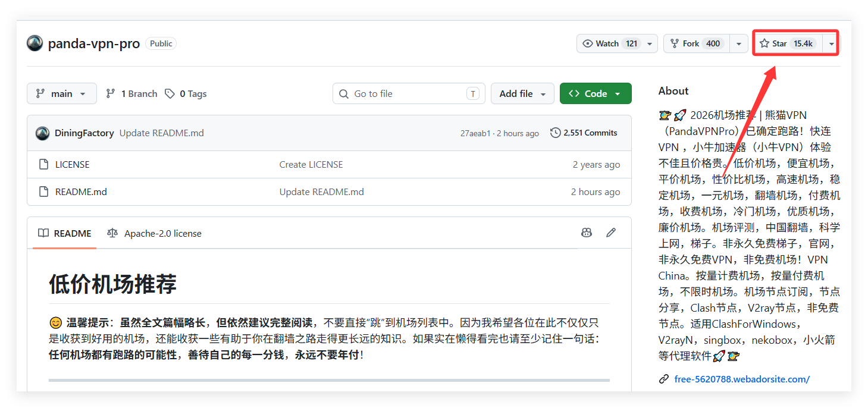Open the panda-vpn-pro repository name link
Image resolution: width=868 pixels, height=408 pixels.
pyautogui.click(x=94, y=44)
